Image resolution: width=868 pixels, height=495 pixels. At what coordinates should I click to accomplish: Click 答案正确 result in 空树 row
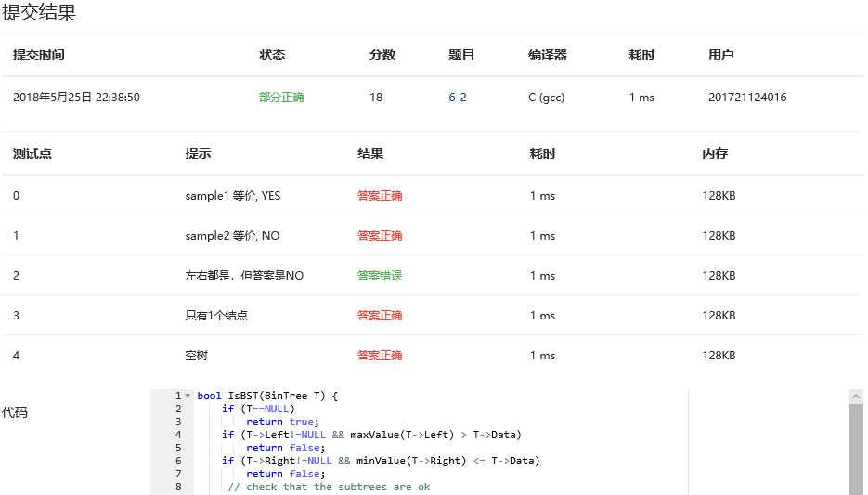(380, 356)
